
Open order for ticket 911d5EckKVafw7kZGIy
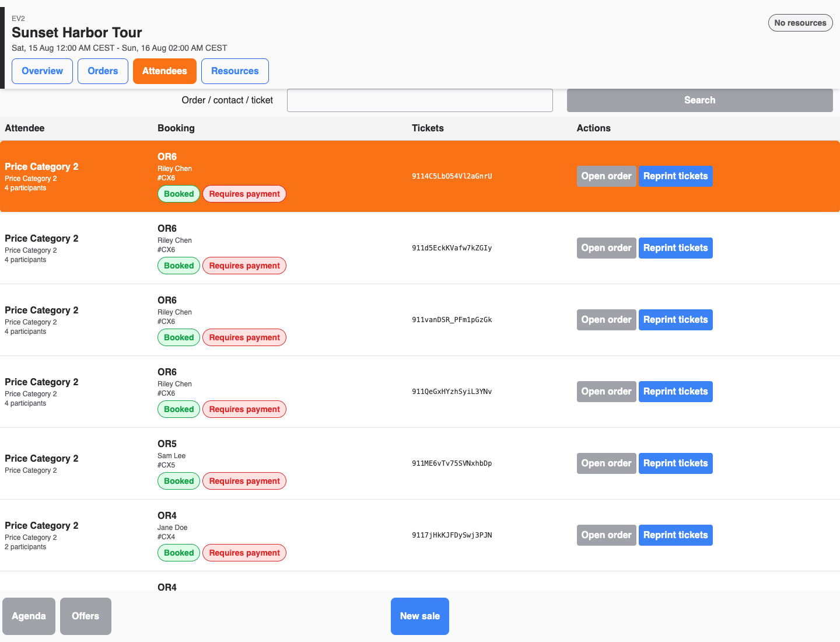(606, 248)
